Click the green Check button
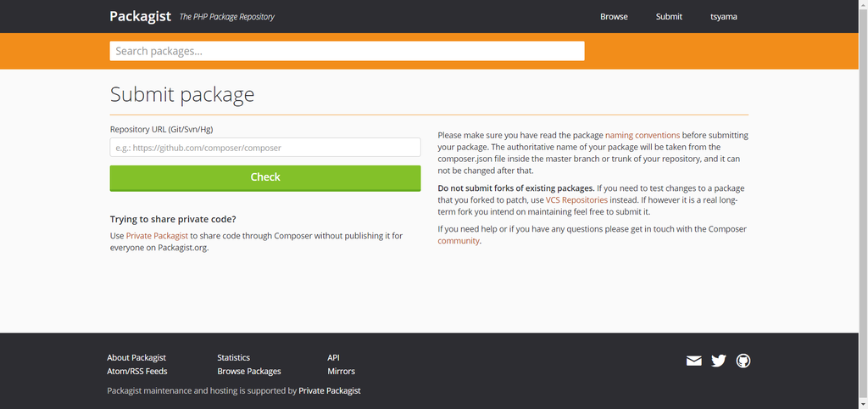The width and height of the screenshot is (868, 409). 265,178
